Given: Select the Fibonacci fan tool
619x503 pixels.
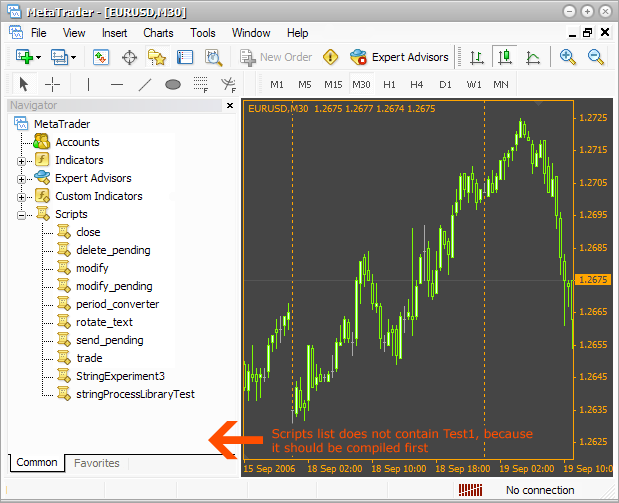Looking at the screenshot, I should pos(229,84).
